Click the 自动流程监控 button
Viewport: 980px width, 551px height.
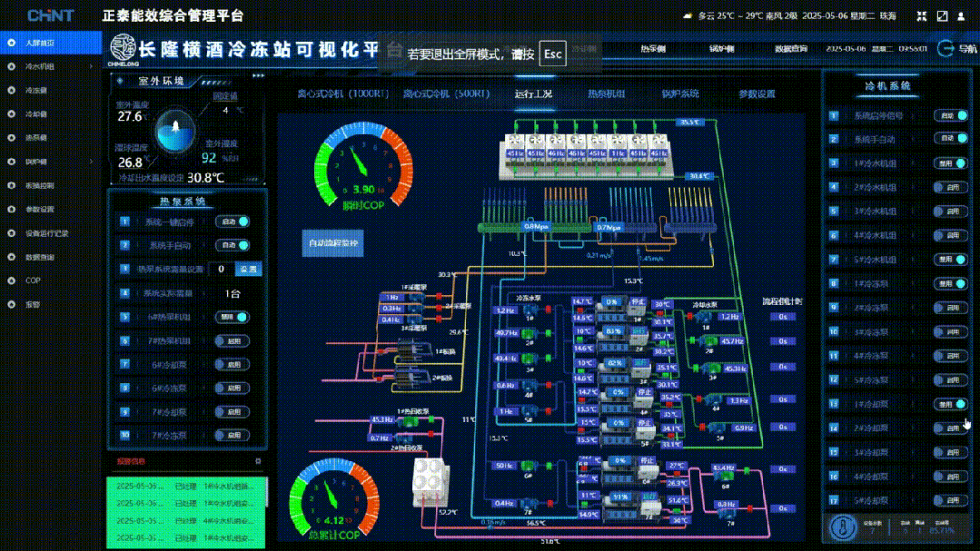coord(333,243)
